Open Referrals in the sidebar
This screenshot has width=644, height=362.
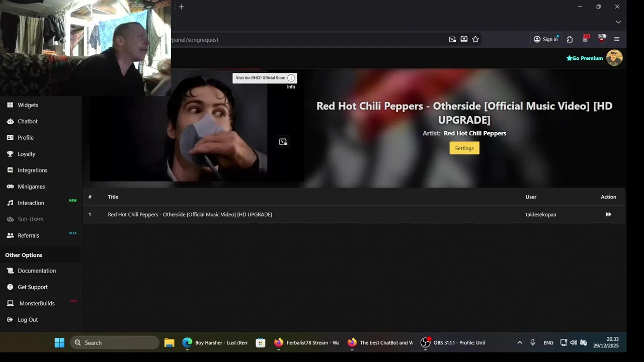[x=28, y=235]
